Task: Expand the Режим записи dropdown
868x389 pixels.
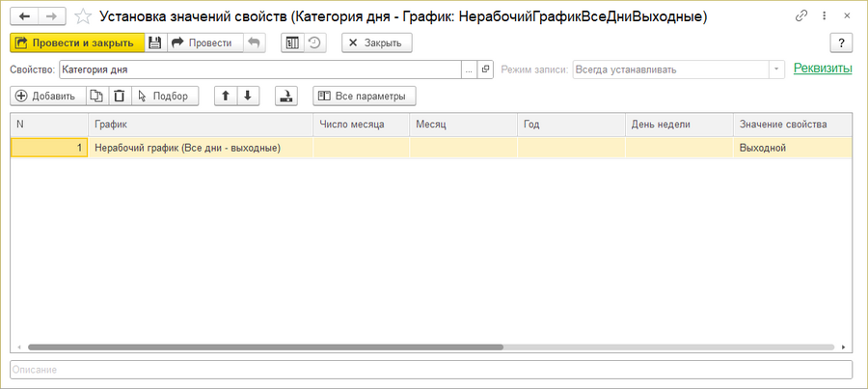Action: pos(776,69)
